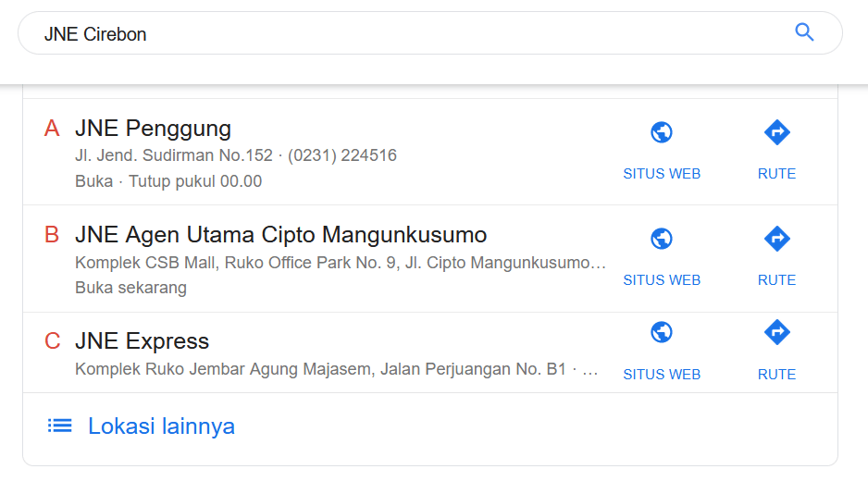Select the JNE Express listing title
This screenshot has height=494, width=868.
pyautogui.click(x=143, y=341)
